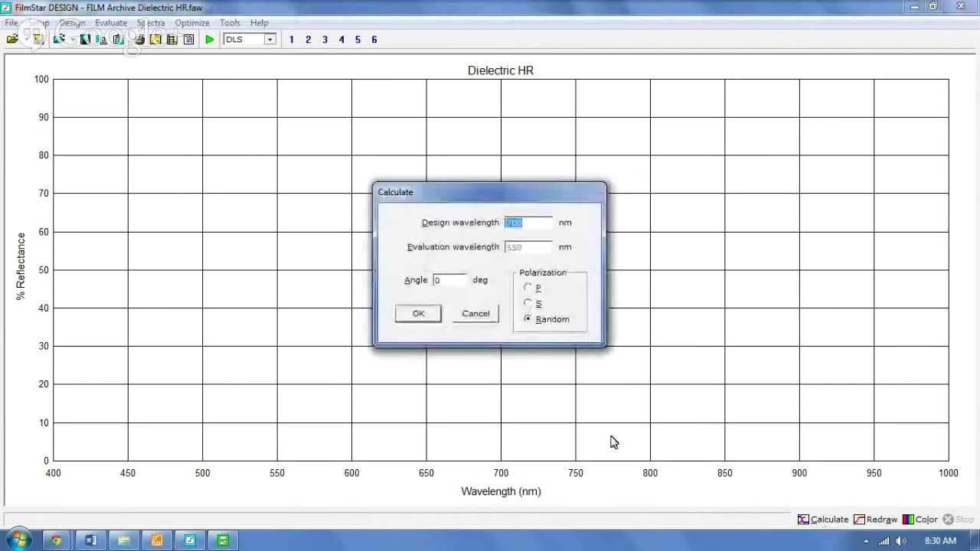Select preset number 5 in toolbar

pos(358,39)
